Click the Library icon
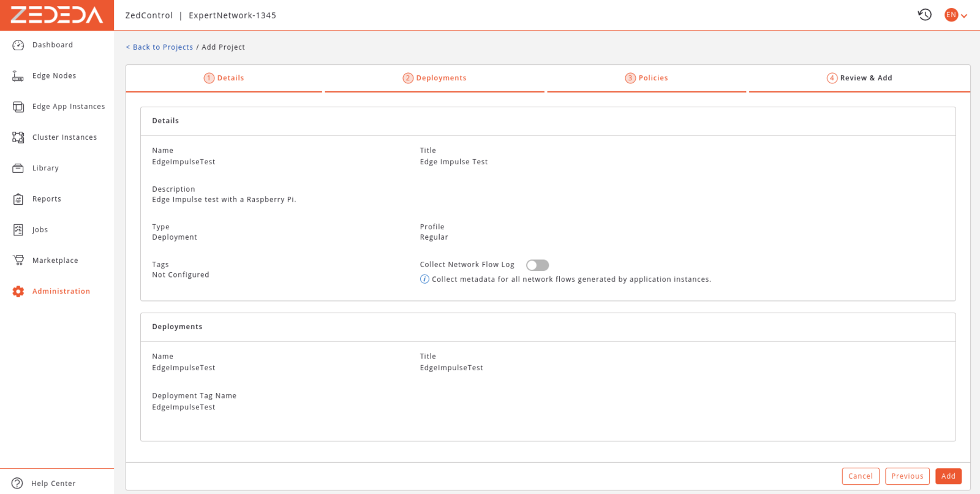 click(x=18, y=168)
